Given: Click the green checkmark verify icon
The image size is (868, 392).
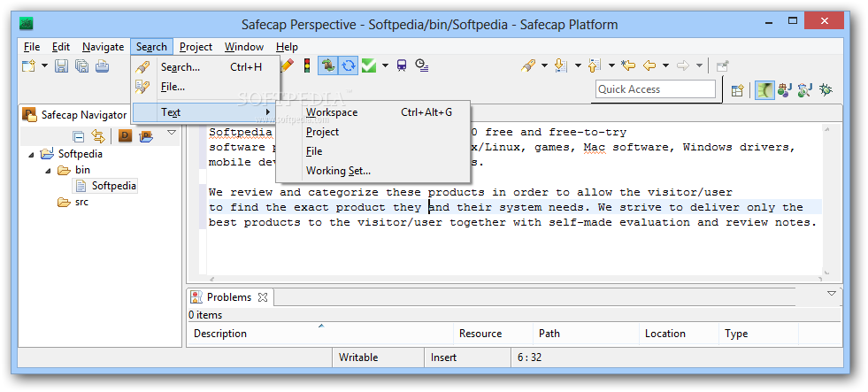Looking at the screenshot, I should click(369, 65).
